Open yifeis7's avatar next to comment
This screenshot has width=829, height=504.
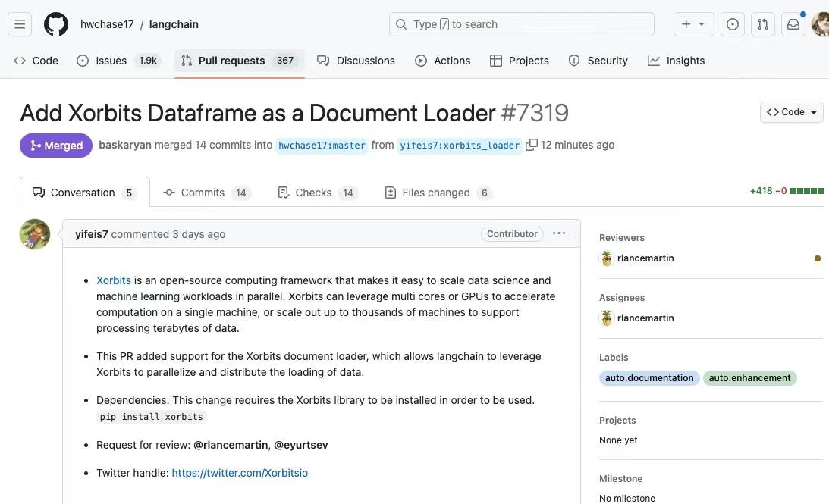35,234
